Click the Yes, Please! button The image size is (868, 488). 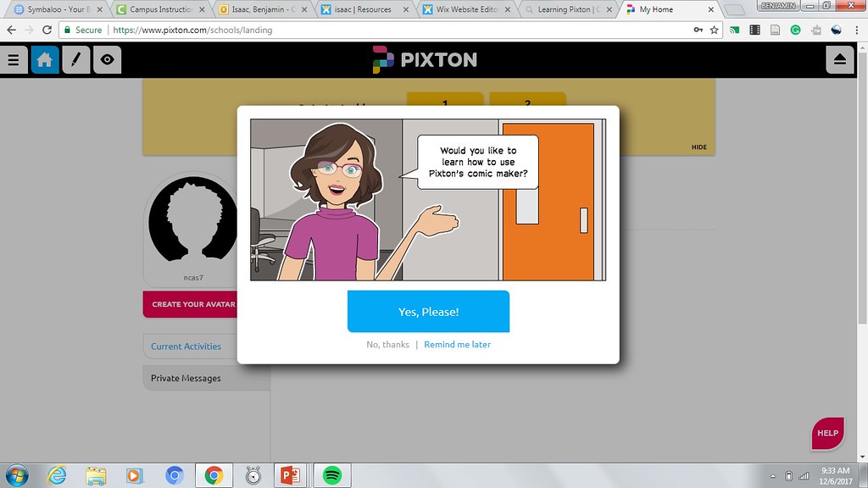coord(428,311)
